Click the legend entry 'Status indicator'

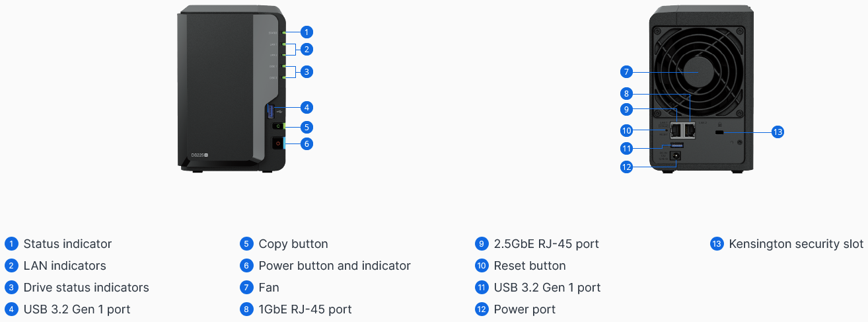pos(67,244)
